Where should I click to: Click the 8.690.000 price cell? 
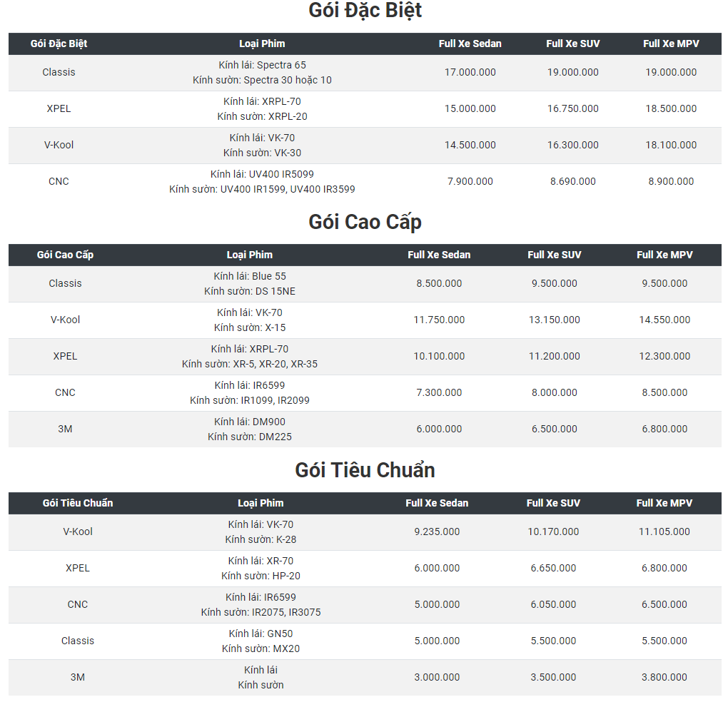click(x=572, y=181)
